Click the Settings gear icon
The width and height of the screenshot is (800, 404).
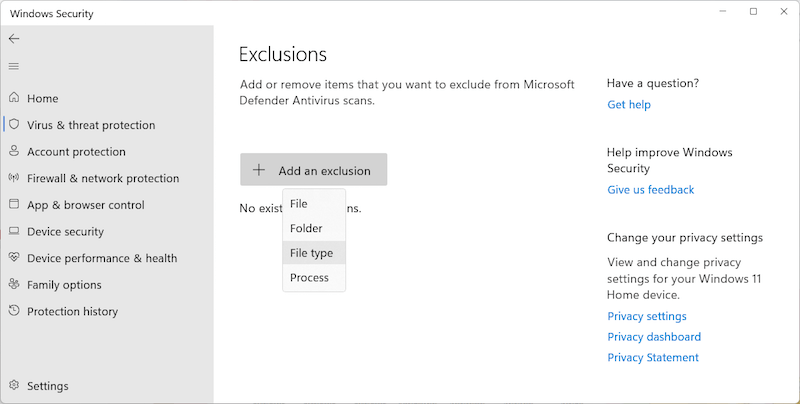14,385
